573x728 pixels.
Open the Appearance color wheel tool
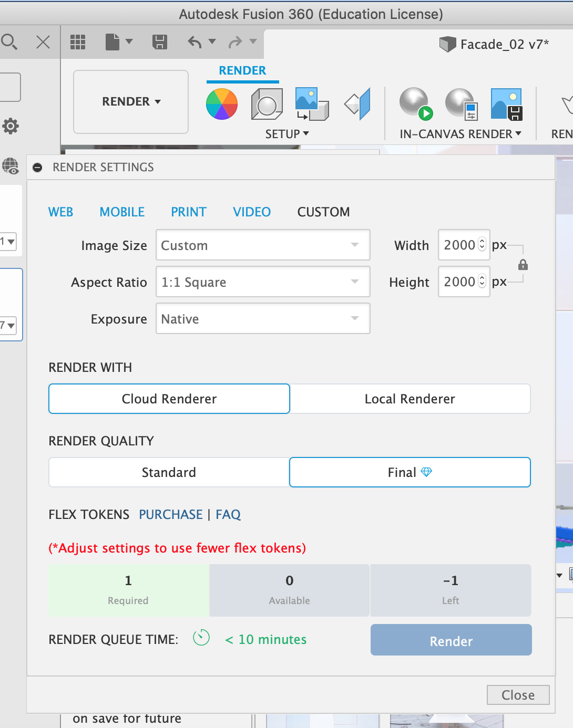222,104
